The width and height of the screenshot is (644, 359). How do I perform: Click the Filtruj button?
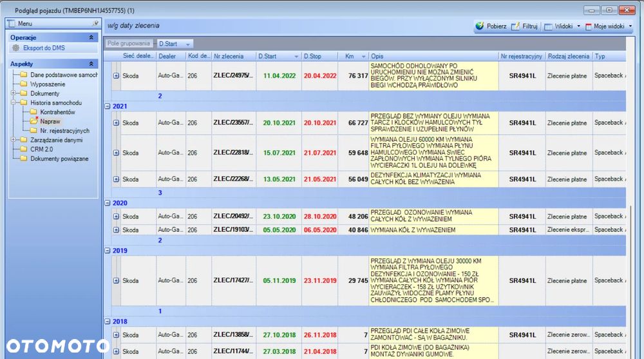(524, 26)
